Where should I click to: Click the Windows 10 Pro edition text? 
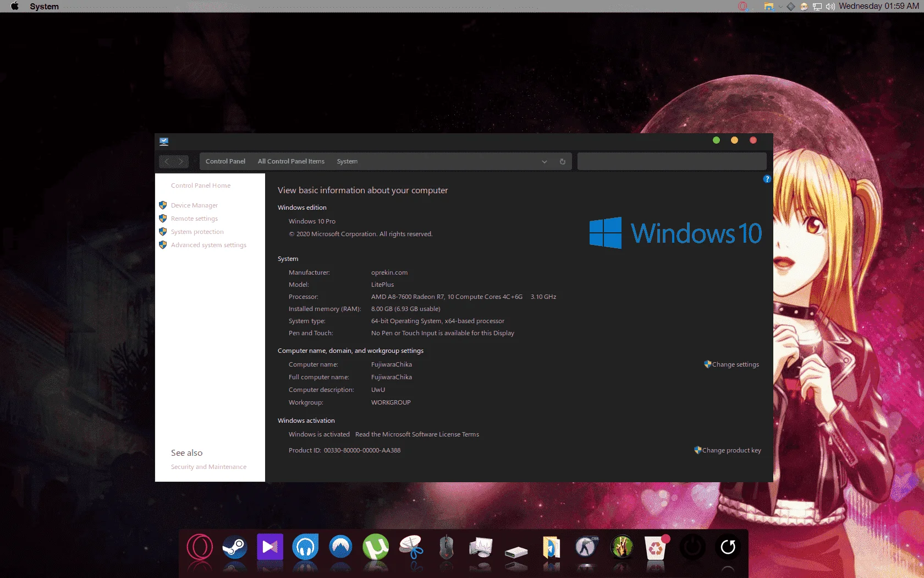pos(312,221)
